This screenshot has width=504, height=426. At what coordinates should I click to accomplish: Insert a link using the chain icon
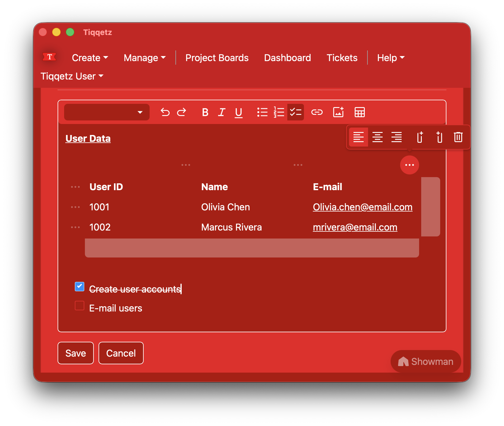click(x=317, y=112)
